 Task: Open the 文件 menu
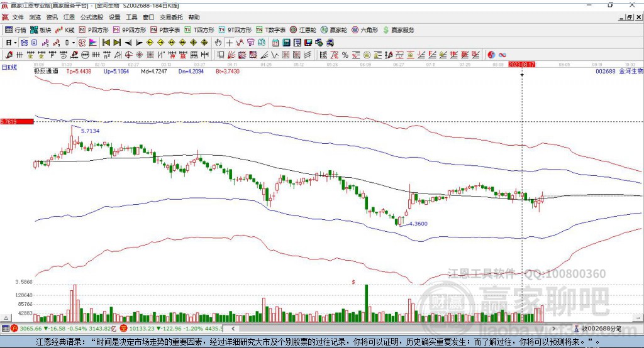(18, 17)
